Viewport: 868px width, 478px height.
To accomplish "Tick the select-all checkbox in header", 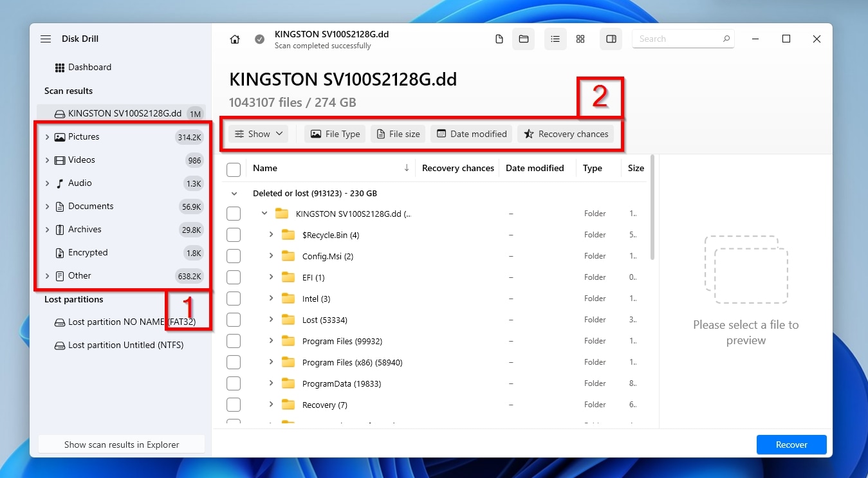I will (234, 169).
